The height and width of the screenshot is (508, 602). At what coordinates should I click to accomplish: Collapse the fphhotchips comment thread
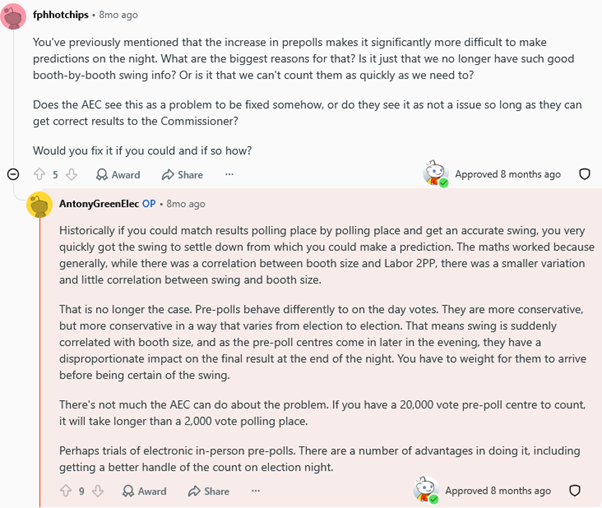click(x=13, y=174)
